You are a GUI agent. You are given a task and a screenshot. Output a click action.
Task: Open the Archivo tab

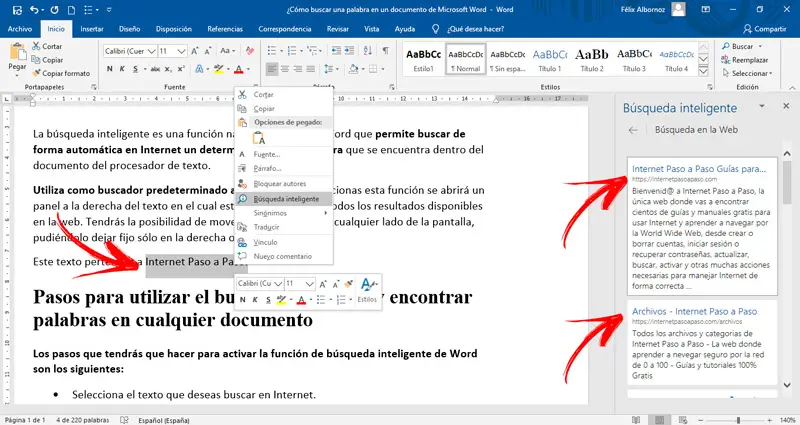pyautogui.click(x=20, y=29)
